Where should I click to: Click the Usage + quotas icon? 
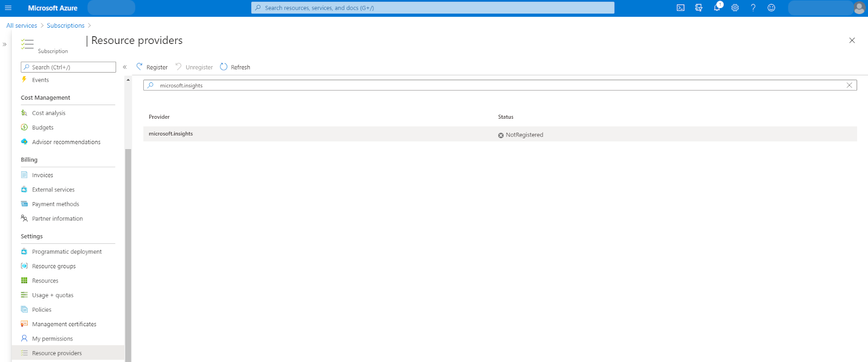coord(24,295)
